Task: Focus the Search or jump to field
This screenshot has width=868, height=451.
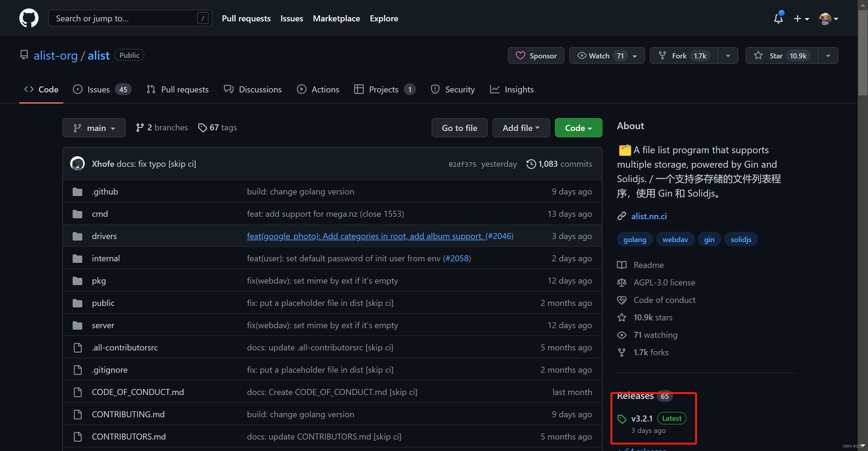Action: point(130,18)
